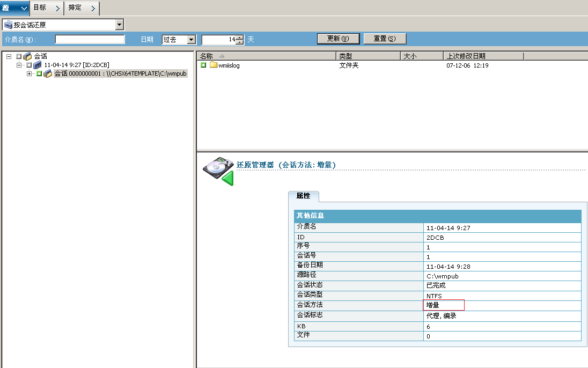588x368 pixels.
Task: Click the Restore Manager hard disk icon
Action: (x=218, y=170)
